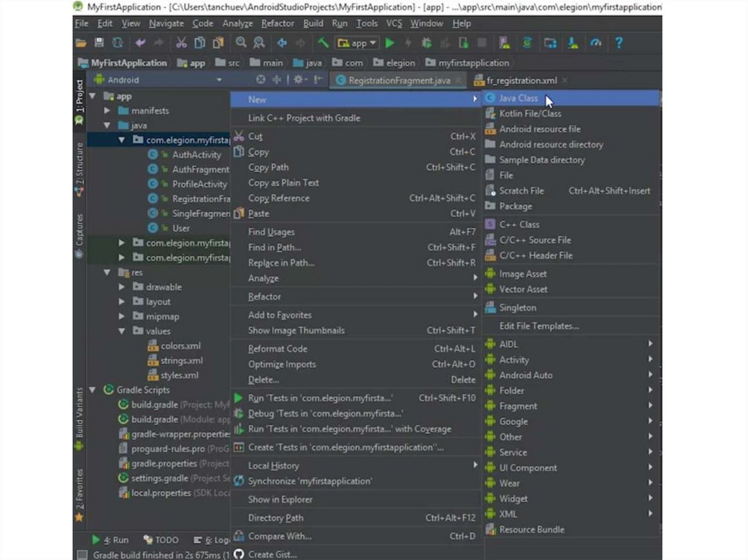Click the Open folder toolbar icon

(x=80, y=43)
